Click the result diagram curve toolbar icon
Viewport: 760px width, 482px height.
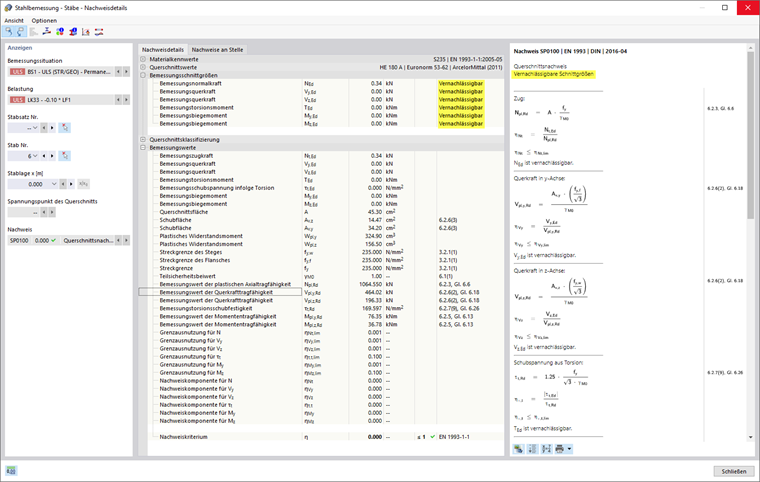point(86,32)
